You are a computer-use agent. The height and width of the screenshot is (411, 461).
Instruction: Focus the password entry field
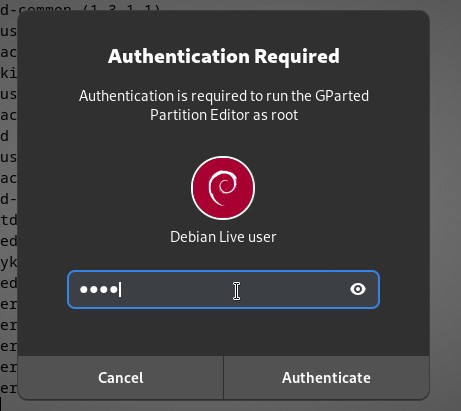click(x=223, y=290)
